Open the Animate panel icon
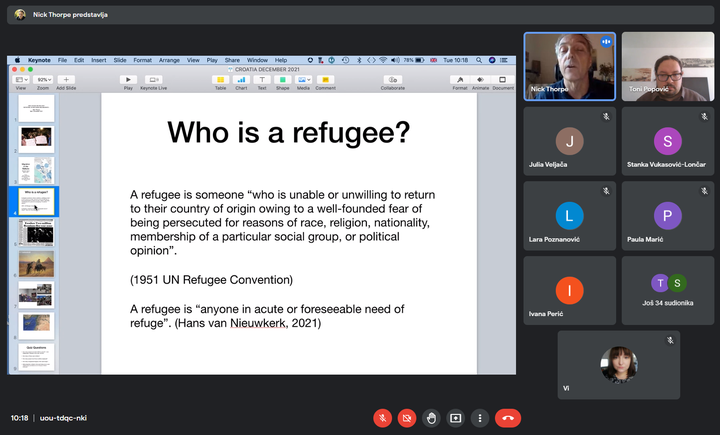Image resolution: width=720 pixels, height=435 pixels. point(481,79)
